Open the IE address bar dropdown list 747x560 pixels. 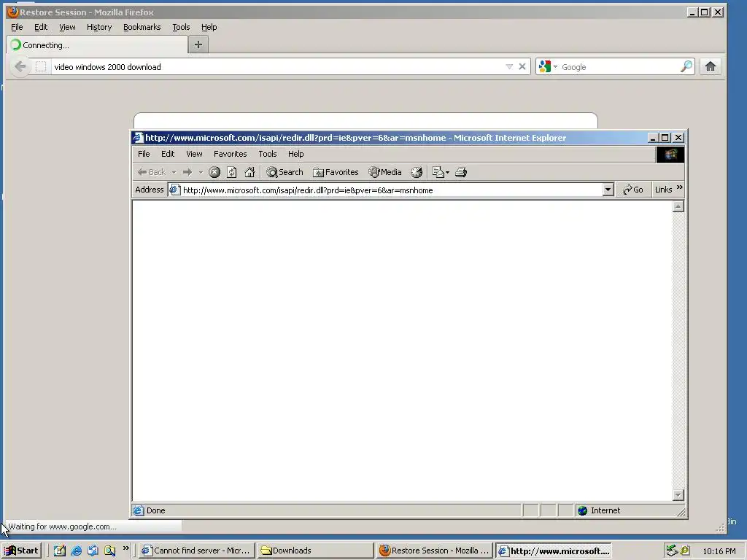pyautogui.click(x=608, y=190)
